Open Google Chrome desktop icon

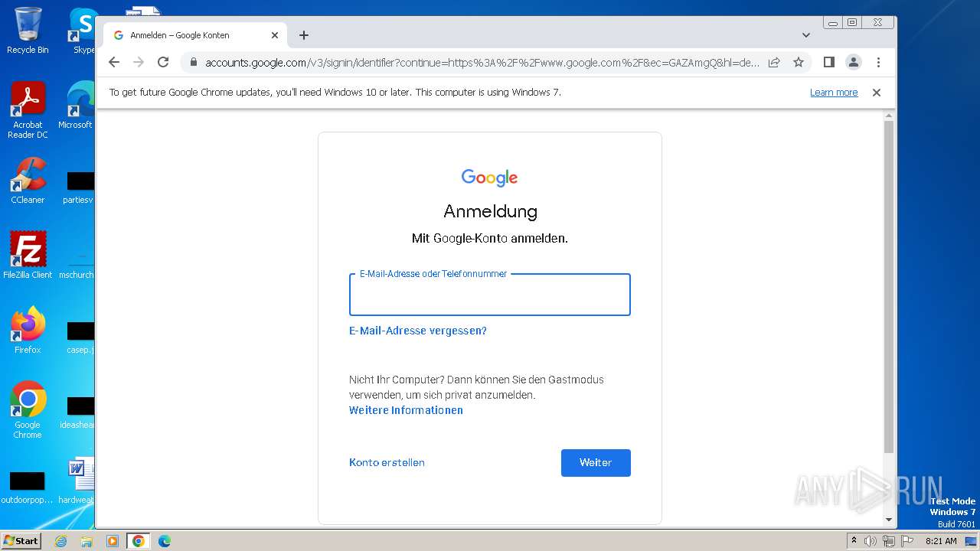pos(28,409)
